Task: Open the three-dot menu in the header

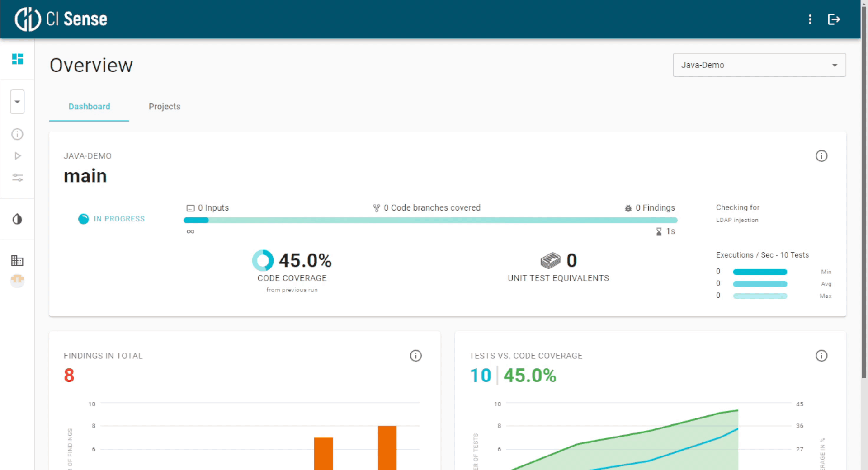Action: click(x=810, y=19)
